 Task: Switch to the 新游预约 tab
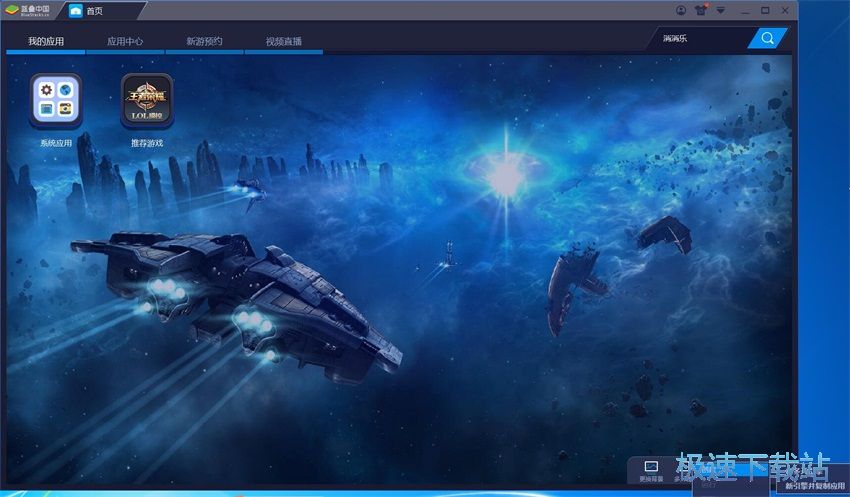coord(204,41)
